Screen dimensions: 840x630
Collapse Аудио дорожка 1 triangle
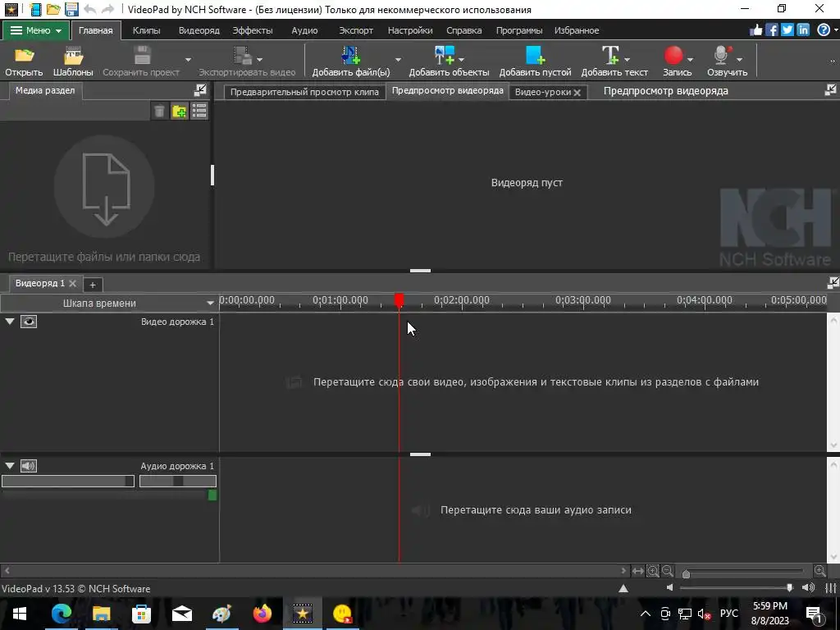pos(10,466)
